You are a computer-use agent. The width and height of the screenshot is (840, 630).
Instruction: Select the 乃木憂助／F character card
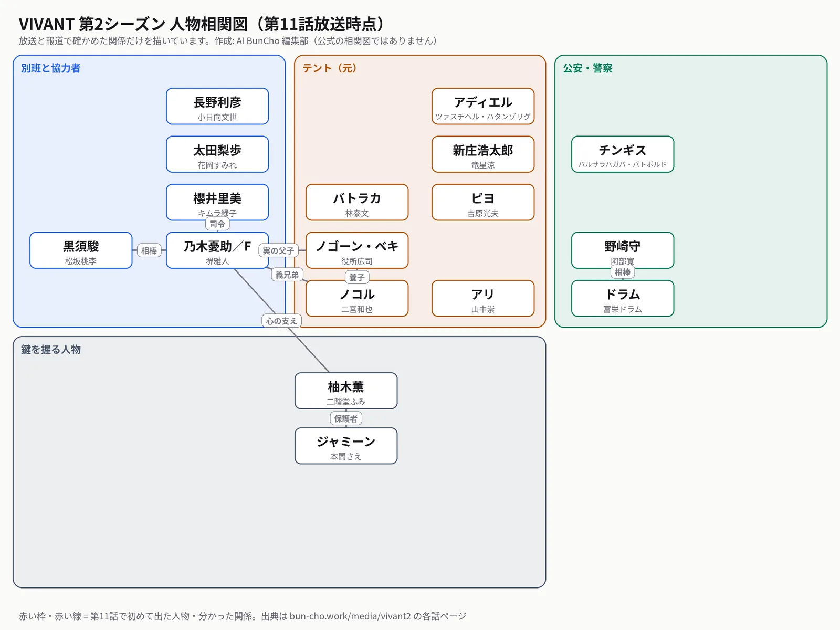[217, 250]
